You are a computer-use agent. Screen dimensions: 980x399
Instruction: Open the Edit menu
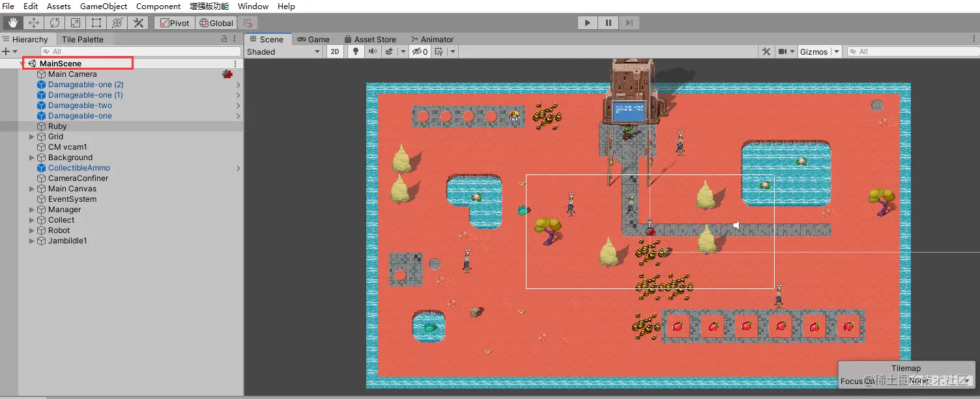pyautogui.click(x=31, y=6)
